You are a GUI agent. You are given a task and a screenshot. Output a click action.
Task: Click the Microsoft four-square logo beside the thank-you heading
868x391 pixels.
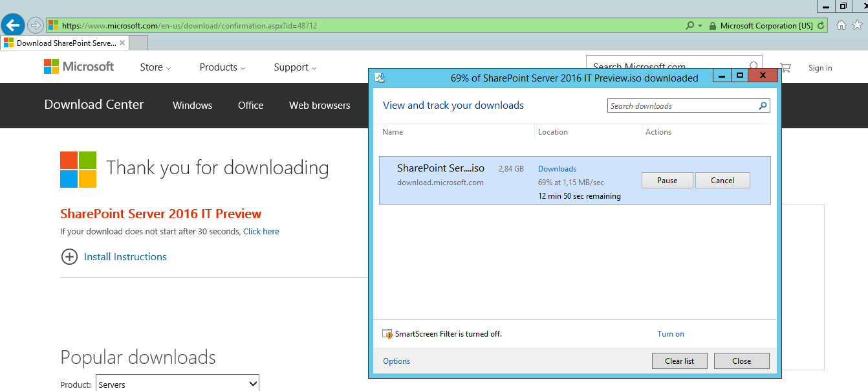pos(78,170)
